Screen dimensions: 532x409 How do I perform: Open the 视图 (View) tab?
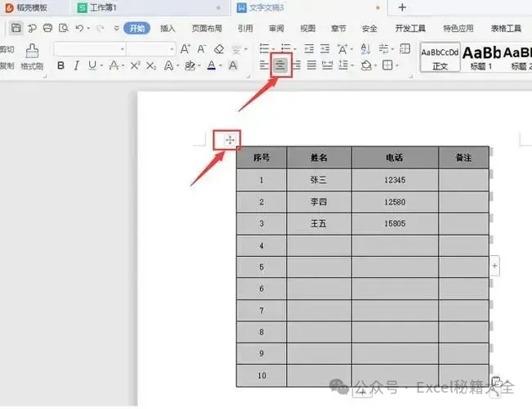click(308, 28)
